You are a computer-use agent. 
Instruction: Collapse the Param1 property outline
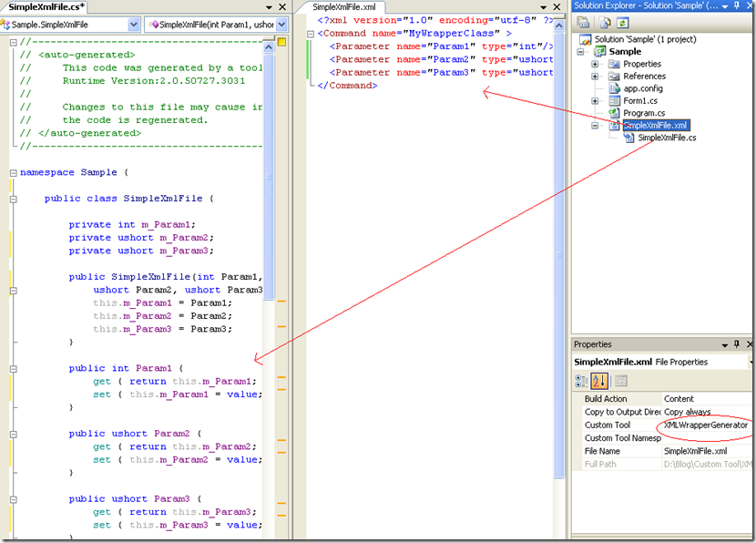coord(14,368)
